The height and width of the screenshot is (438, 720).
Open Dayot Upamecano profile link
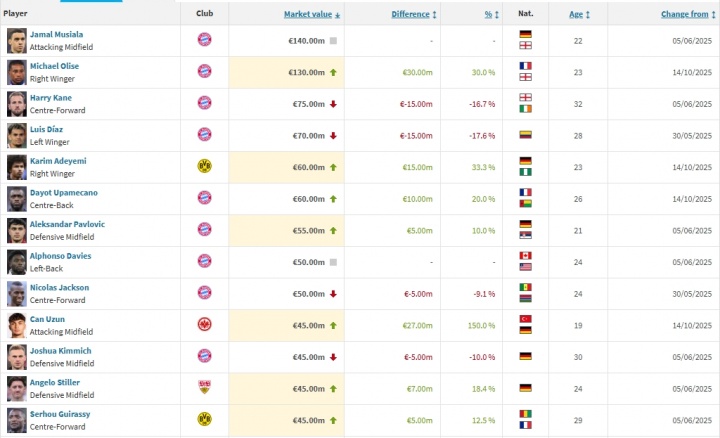[x=63, y=193]
